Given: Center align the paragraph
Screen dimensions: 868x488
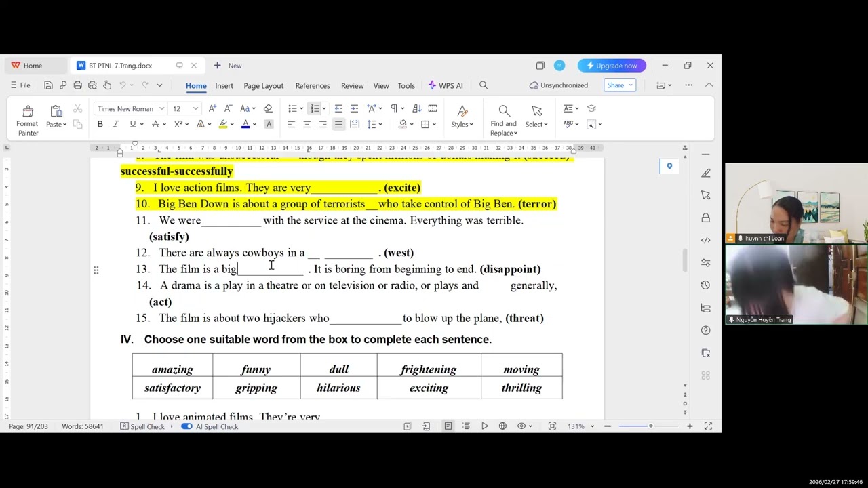Looking at the screenshot, I should pos(307,124).
